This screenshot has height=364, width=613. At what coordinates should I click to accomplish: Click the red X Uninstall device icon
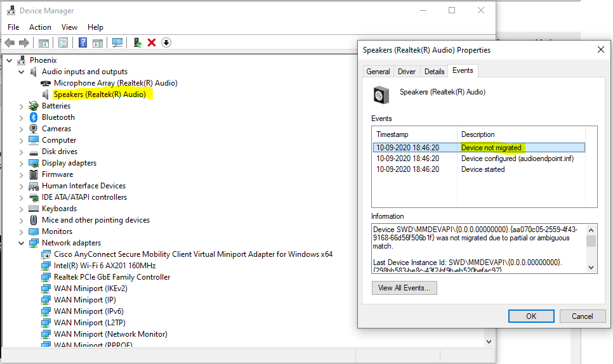[x=152, y=42]
